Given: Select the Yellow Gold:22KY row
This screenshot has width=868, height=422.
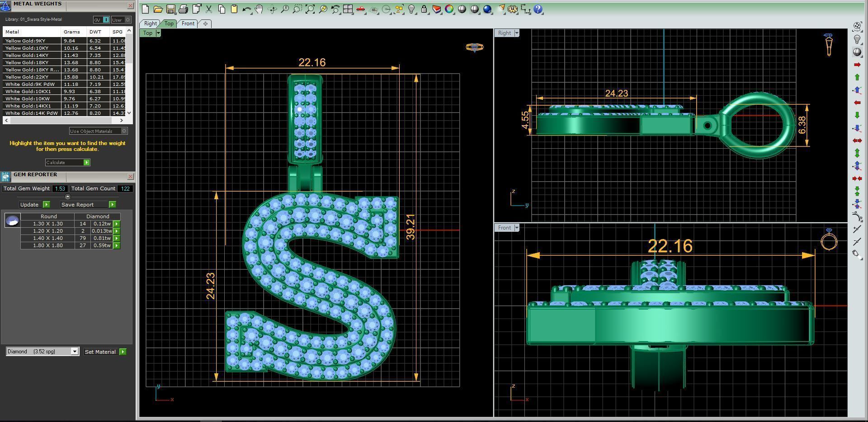Looking at the screenshot, I should tap(64, 77).
